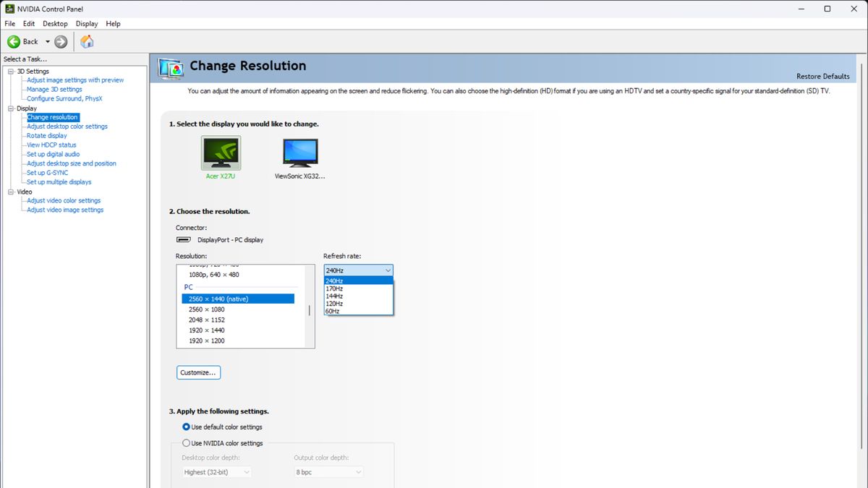Click the green Back arrow icon
Image resolution: width=868 pixels, height=488 pixels.
(x=14, y=41)
